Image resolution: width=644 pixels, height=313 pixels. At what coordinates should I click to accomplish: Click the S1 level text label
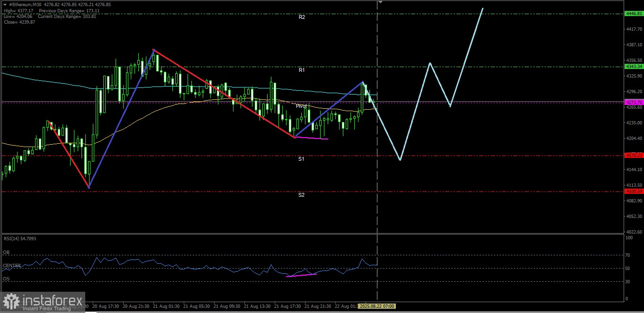(x=301, y=159)
